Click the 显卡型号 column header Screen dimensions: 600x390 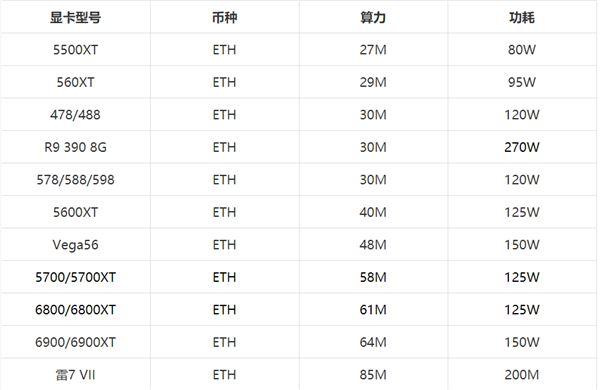point(75,17)
